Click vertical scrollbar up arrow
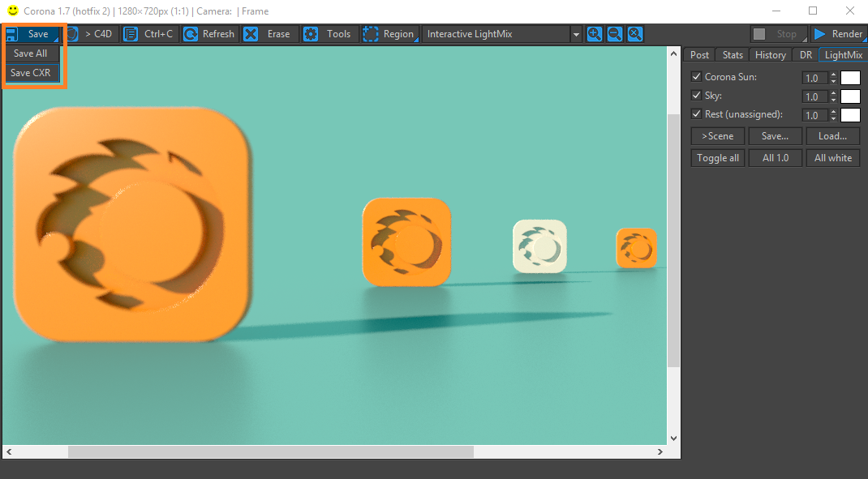This screenshot has width=868, height=479. tap(673, 53)
